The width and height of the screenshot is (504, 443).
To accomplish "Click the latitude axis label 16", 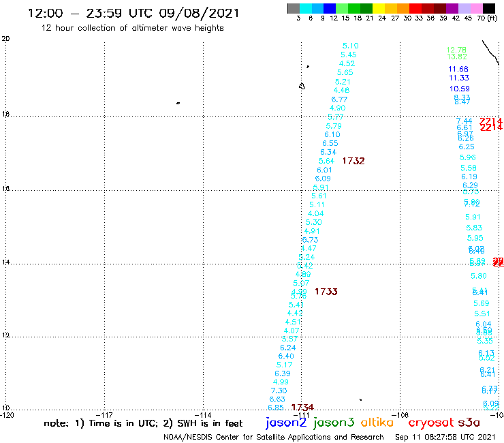I will point(5,189).
